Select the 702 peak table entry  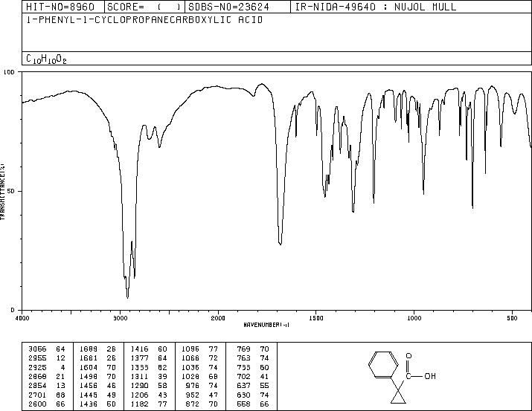tap(253, 376)
